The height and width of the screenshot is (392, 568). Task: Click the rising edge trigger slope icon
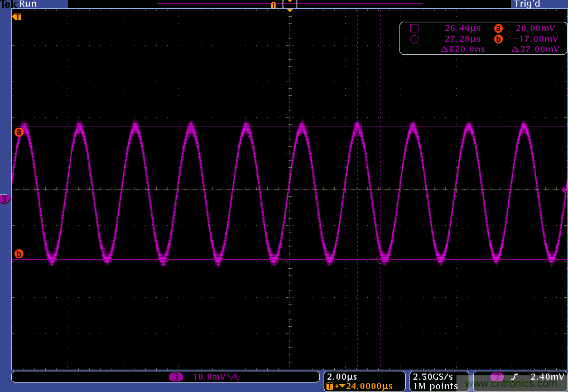tap(513, 378)
